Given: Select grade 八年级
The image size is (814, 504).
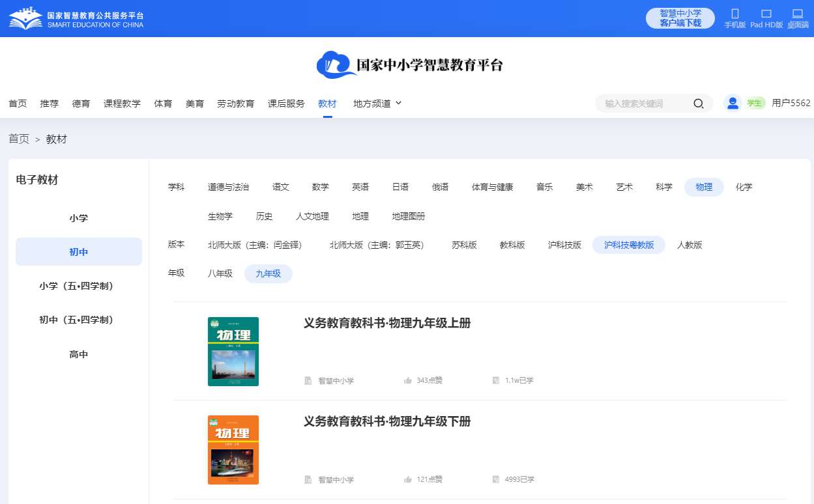Looking at the screenshot, I should pos(220,273).
